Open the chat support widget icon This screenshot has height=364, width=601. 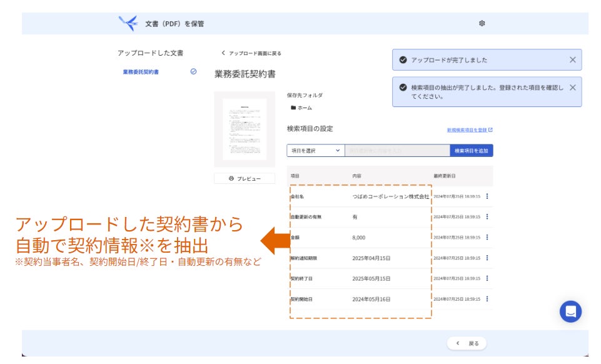(570, 311)
